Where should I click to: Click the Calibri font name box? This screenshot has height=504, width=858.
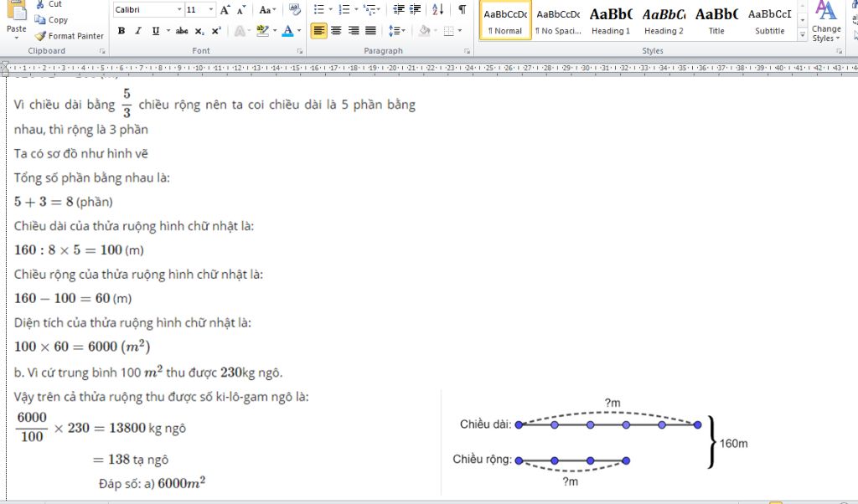coord(144,10)
